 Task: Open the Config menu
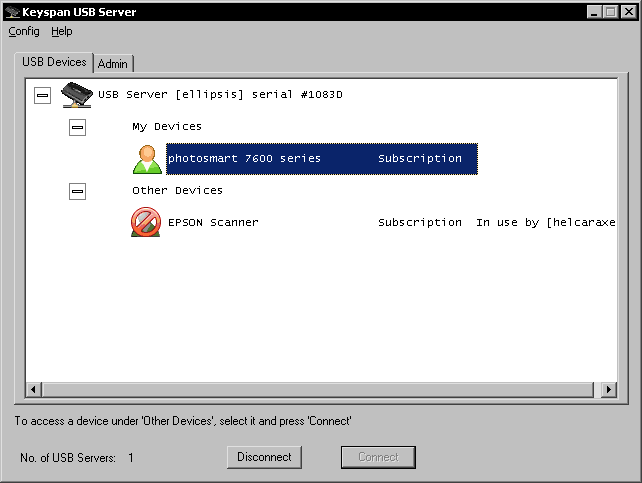tap(23, 31)
